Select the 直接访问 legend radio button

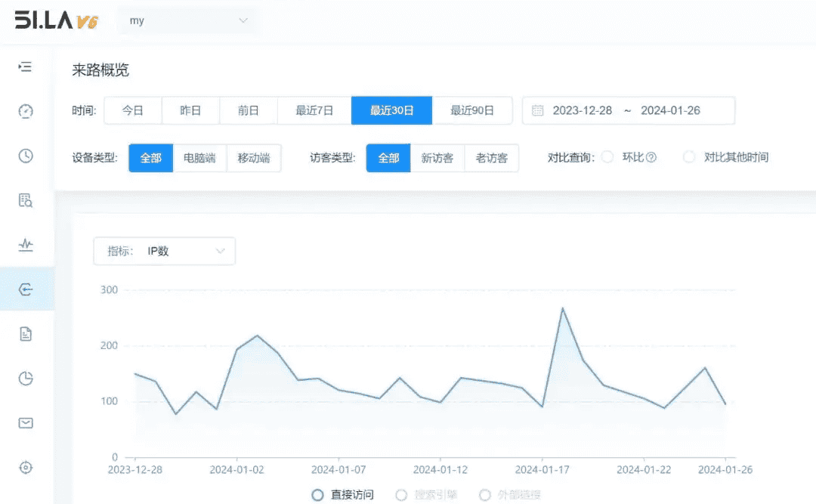317,495
